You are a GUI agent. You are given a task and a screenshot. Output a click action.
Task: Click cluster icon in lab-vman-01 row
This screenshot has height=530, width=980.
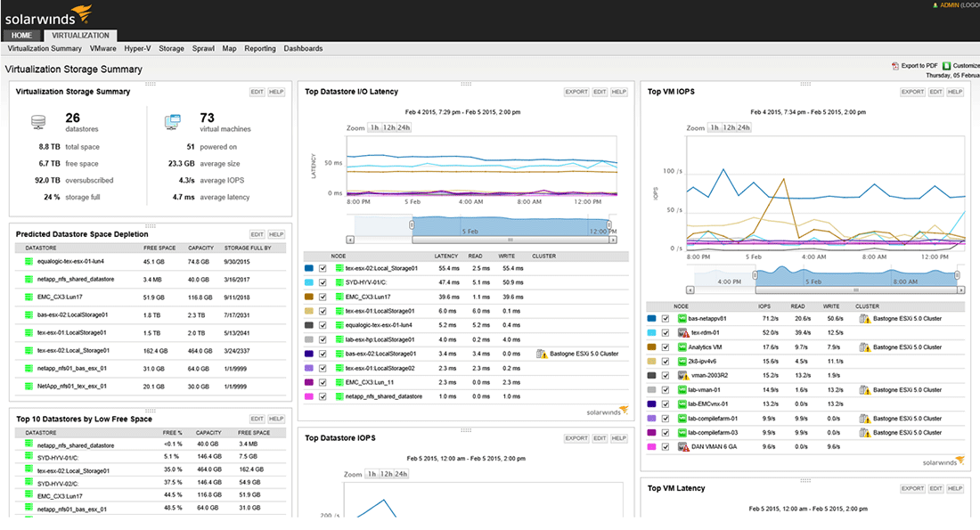[864, 390]
